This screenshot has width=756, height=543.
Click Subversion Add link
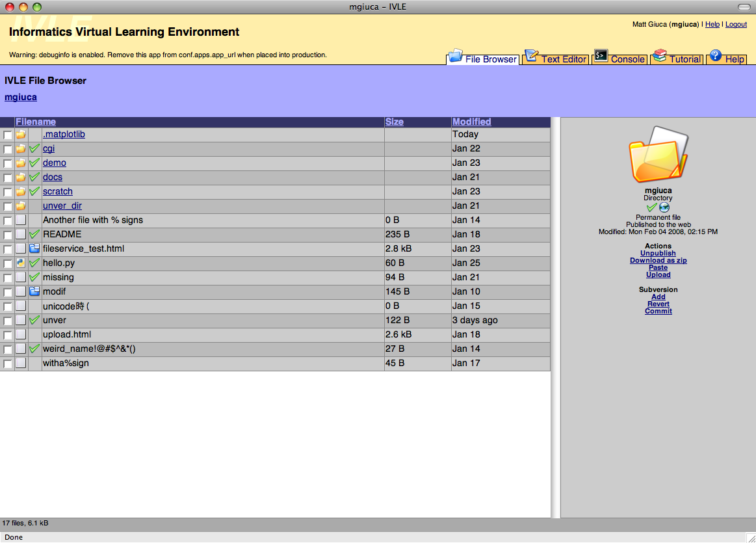[x=658, y=297]
